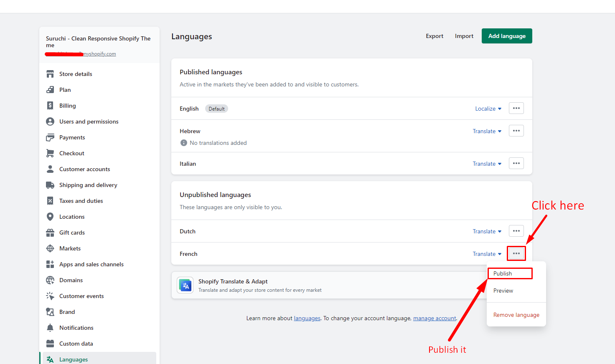This screenshot has height=364, width=615.
Task: Select Remove language in the popup menu
Action: [516, 315]
